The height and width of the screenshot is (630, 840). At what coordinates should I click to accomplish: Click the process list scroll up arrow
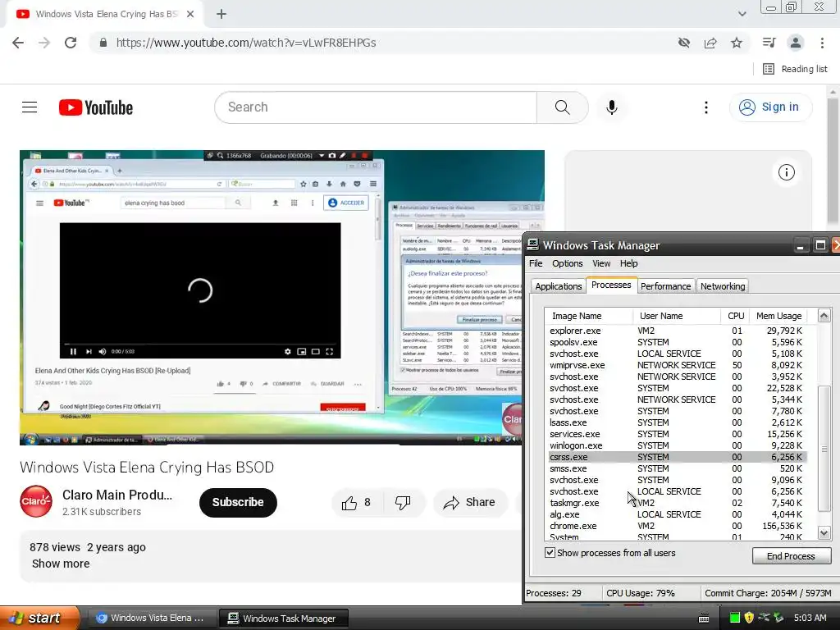(824, 316)
